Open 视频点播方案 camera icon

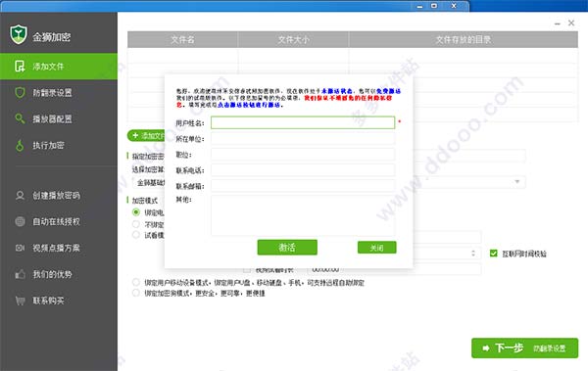coord(20,248)
